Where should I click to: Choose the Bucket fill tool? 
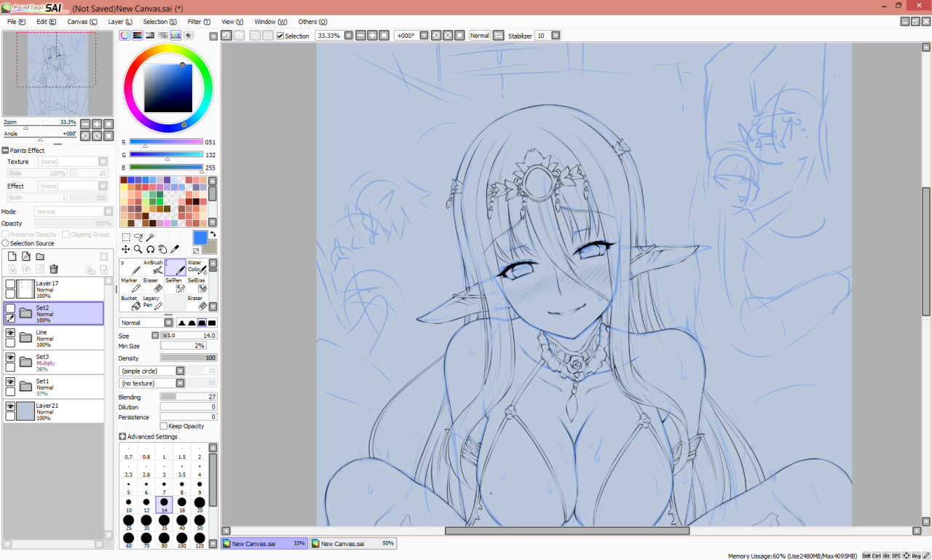131,303
